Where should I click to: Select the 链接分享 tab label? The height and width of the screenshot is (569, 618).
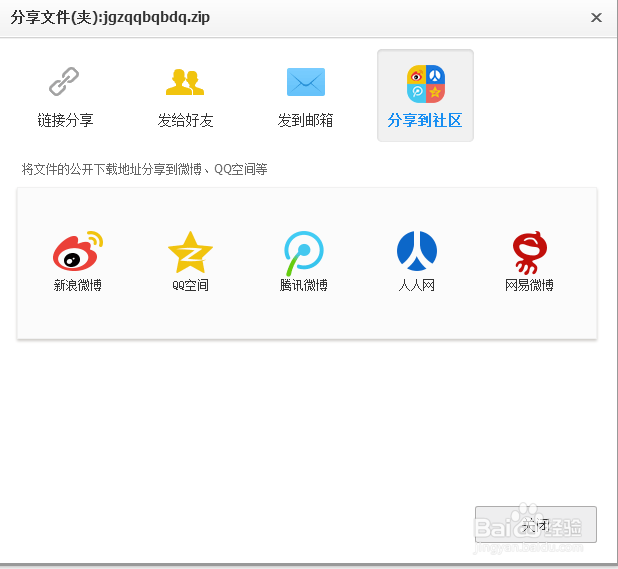point(65,120)
